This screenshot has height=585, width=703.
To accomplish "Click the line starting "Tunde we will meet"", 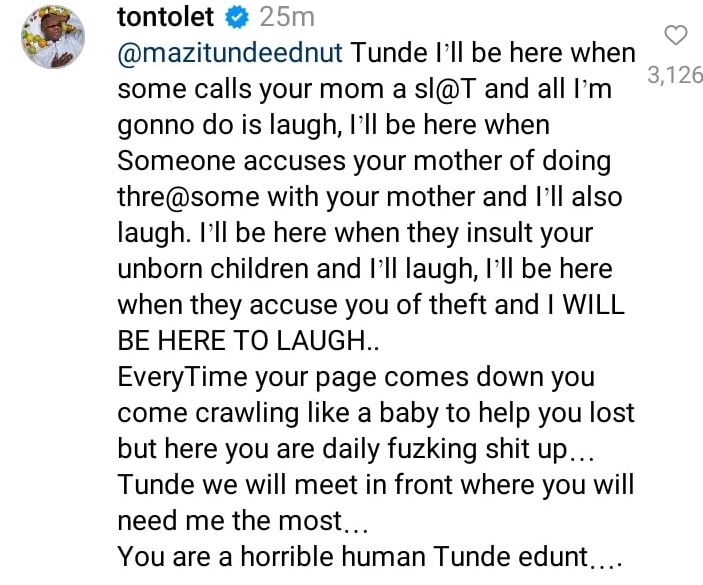I will [x=376, y=485].
